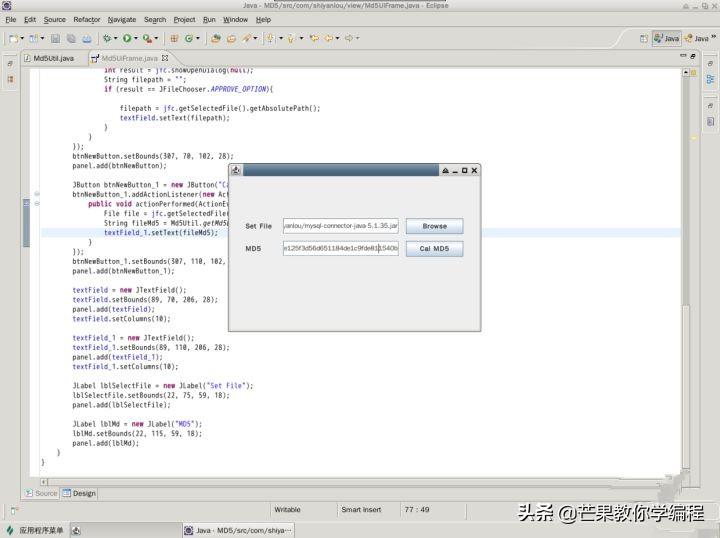The height and width of the screenshot is (538, 720).
Task: Click the New file wizard icon
Action: 14,39
